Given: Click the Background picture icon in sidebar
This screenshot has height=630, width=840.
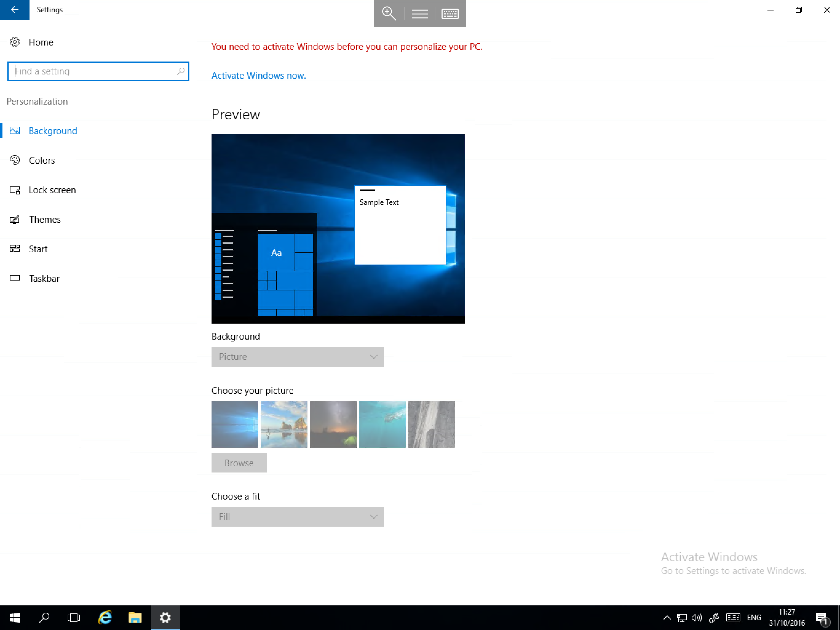Looking at the screenshot, I should [x=15, y=131].
